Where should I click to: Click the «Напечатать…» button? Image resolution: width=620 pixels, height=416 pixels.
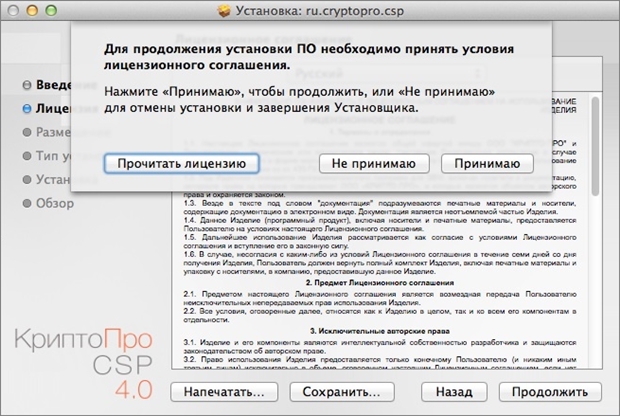point(224,392)
